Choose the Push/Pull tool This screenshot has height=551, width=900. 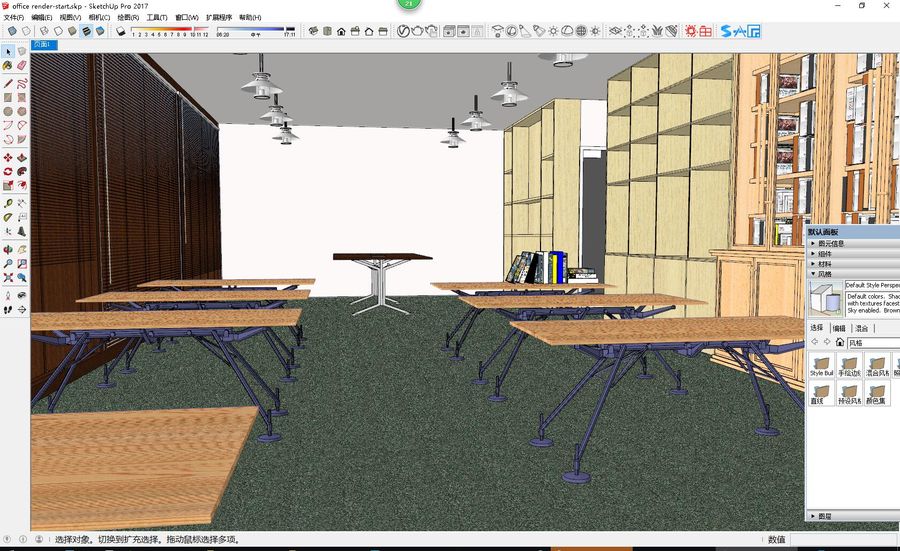click(22, 157)
